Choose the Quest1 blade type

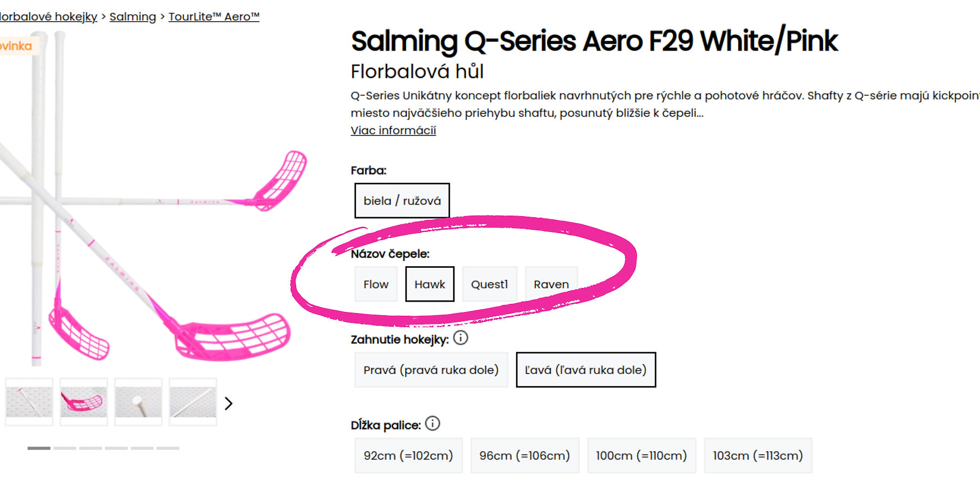489,284
